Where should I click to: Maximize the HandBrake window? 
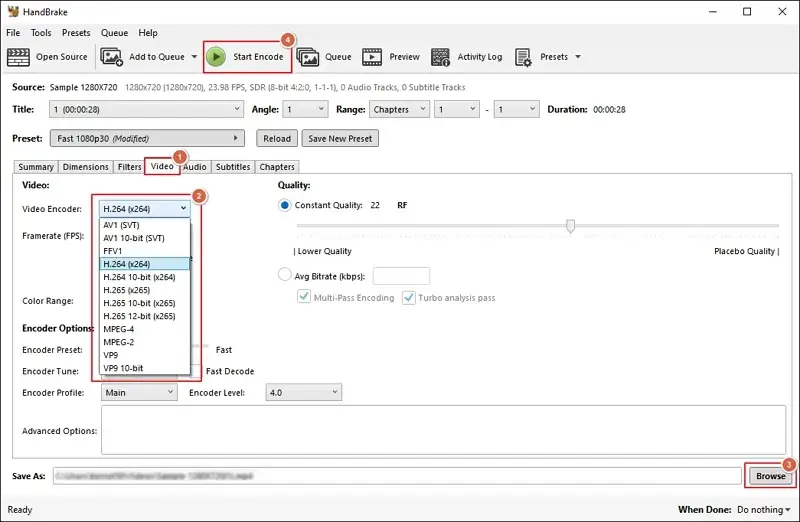(747, 11)
